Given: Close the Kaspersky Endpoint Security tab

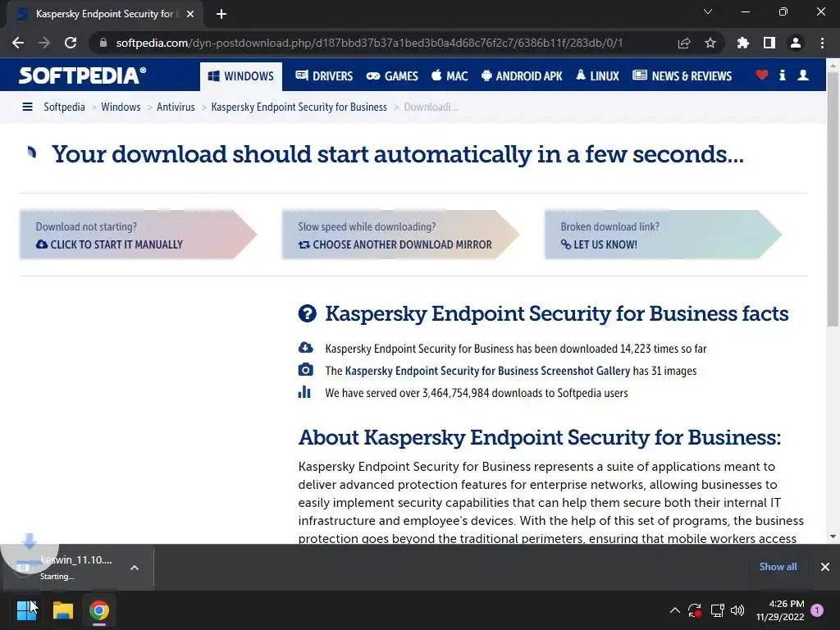Looking at the screenshot, I should (190, 14).
